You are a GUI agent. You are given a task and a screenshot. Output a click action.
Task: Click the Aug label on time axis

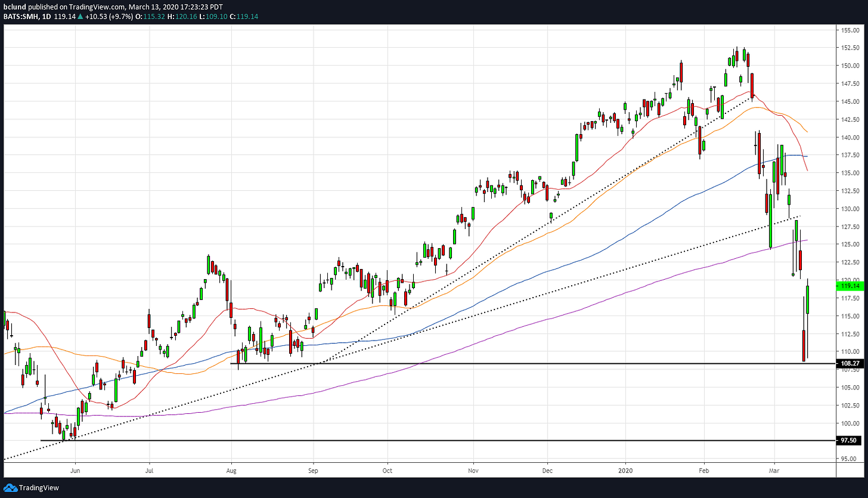(x=231, y=470)
